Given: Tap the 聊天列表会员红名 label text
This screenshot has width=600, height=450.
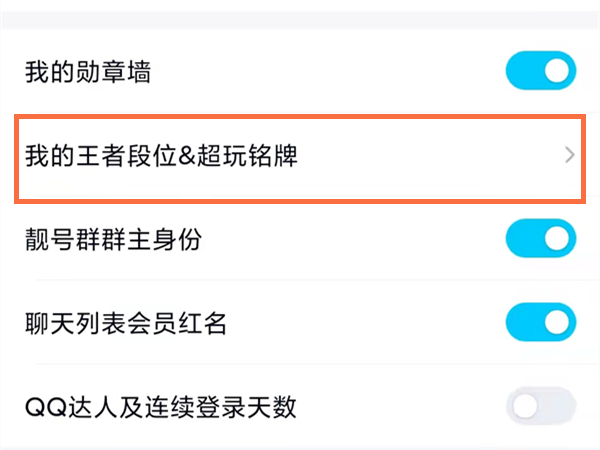Looking at the screenshot, I should tap(126, 324).
